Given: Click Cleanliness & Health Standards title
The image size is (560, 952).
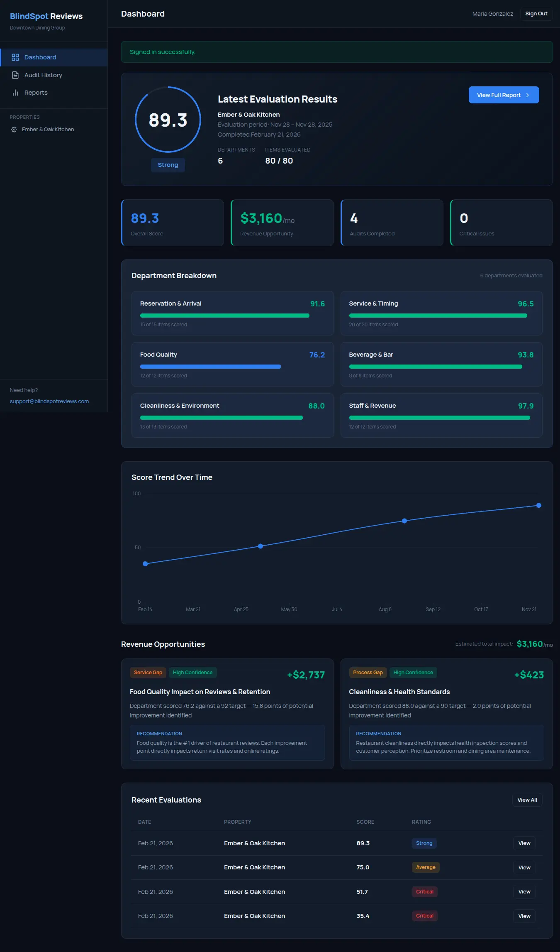Looking at the screenshot, I should pos(399,692).
